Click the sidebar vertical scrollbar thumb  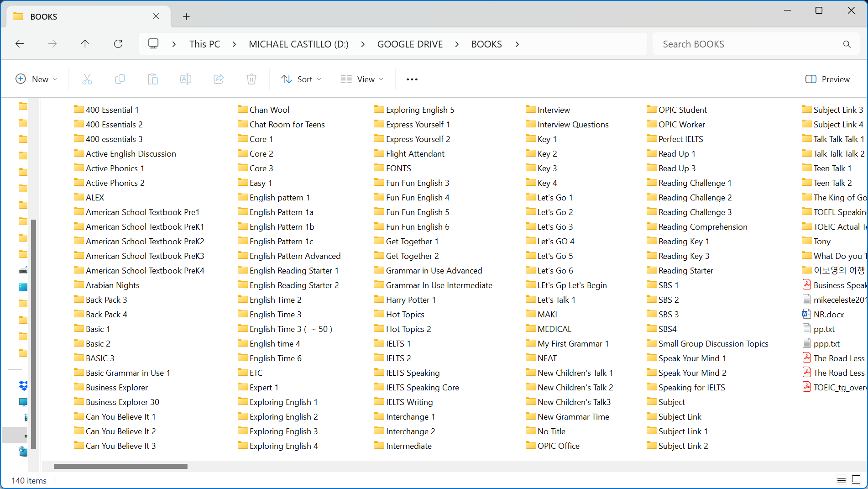click(33, 334)
